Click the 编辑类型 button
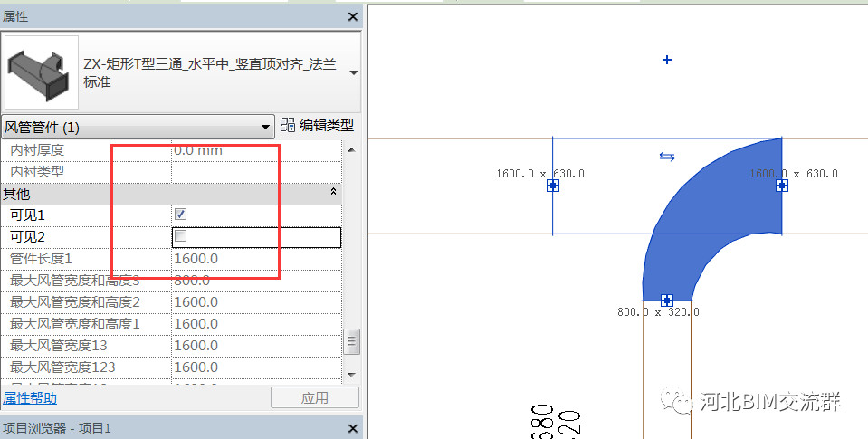868x439 pixels. click(317, 126)
